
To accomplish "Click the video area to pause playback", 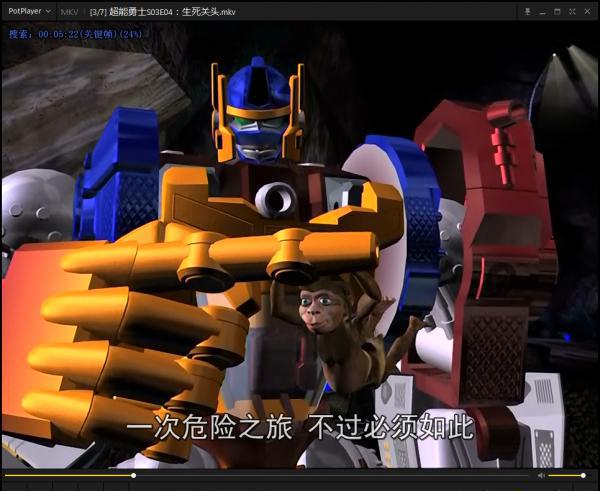I will tap(300, 245).
